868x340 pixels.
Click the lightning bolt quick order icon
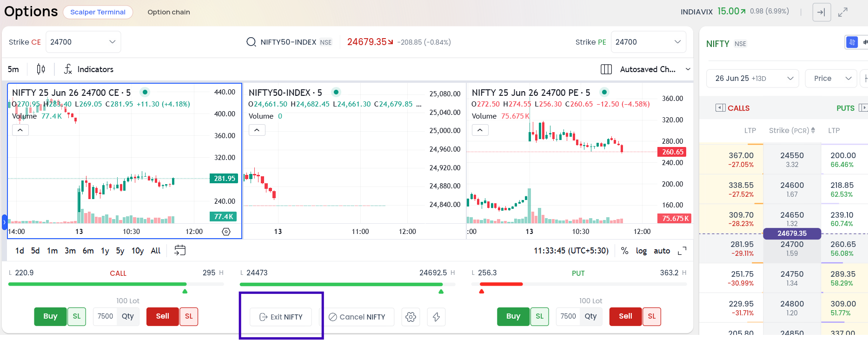pos(437,317)
